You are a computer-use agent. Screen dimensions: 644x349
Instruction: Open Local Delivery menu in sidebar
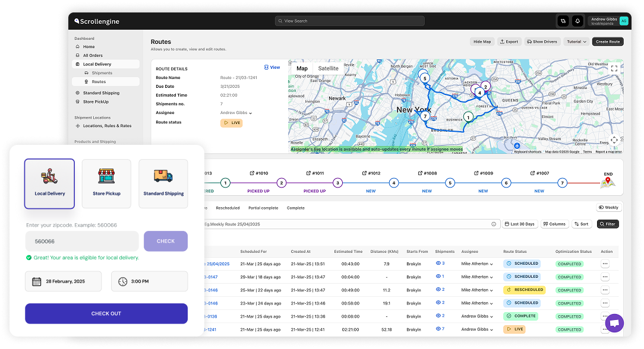click(x=106, y=64)
